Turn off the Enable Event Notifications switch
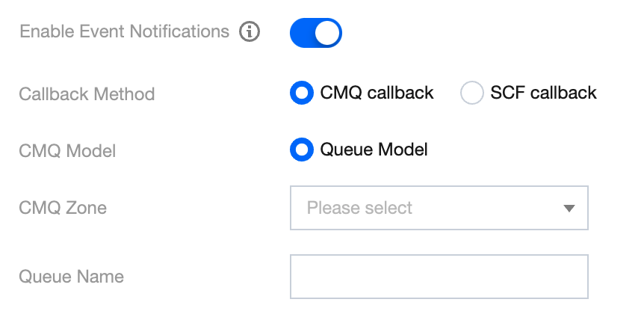 315,33
